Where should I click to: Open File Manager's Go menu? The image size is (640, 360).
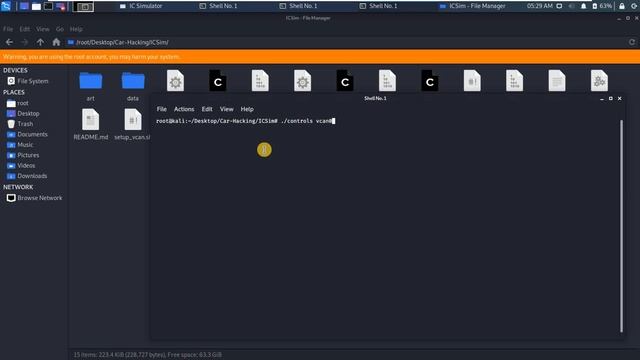point(60,29)
